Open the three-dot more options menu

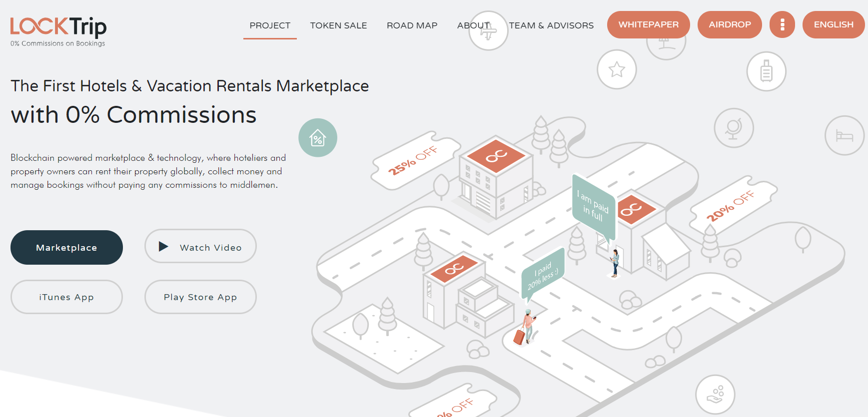click(x=782, y=24)
